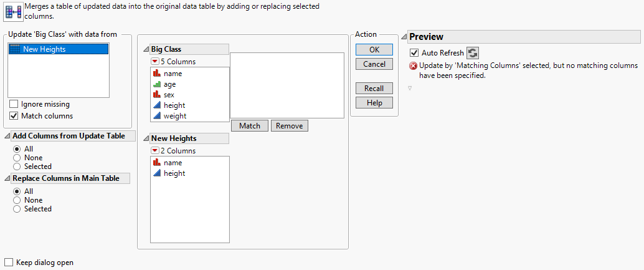Collapse the Preview section
Screen dimensions: 644x270
[404, 37]
